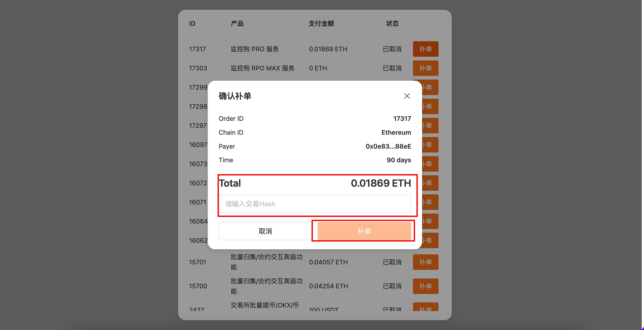Click the 状态 column header
The height and width of the screenshot is (330, 644).
coord(393,23)
